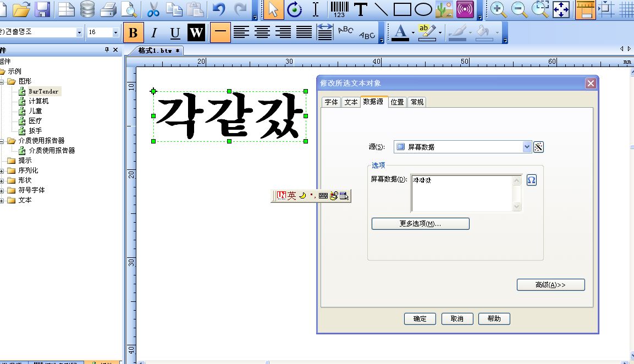This screenshot has height=364, width=634.
Task: Switch to the 字体 tab
Action: [x=331, y=102]
